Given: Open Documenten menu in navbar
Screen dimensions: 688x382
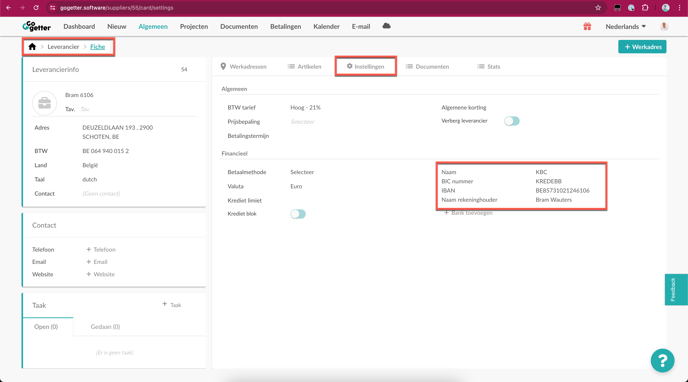Looking at the screenshot, I should 239,26.
